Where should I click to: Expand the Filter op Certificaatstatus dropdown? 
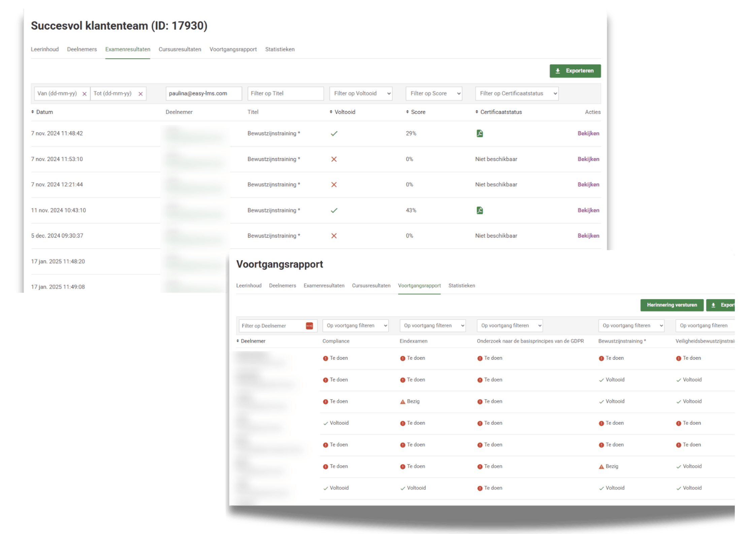(517, 94)
